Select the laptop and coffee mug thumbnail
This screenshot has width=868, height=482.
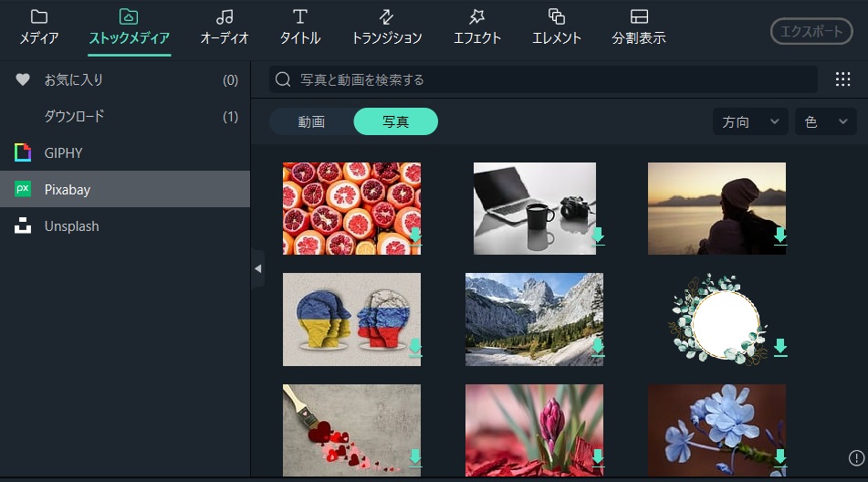click(535, 209)
